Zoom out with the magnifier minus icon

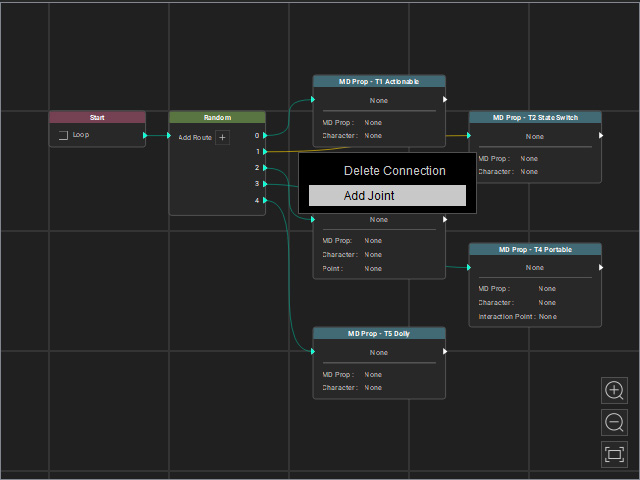(614, 422)
